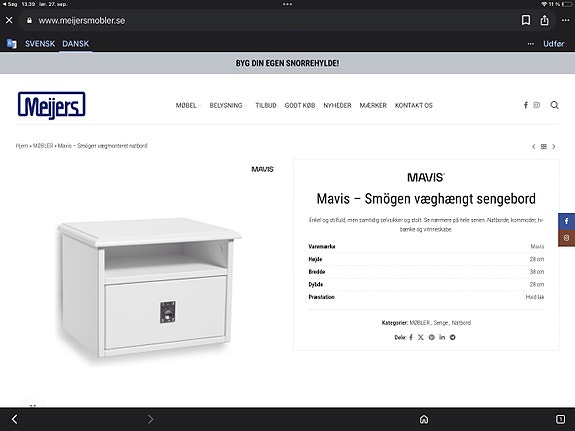Open the BYG DIN EGEN SNORREHYLDE banner

click(x=288, y=63)
